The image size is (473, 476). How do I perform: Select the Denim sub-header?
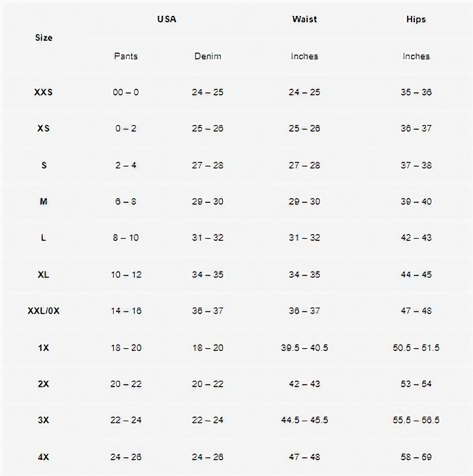pyautogui.click(x=208, y=56)
